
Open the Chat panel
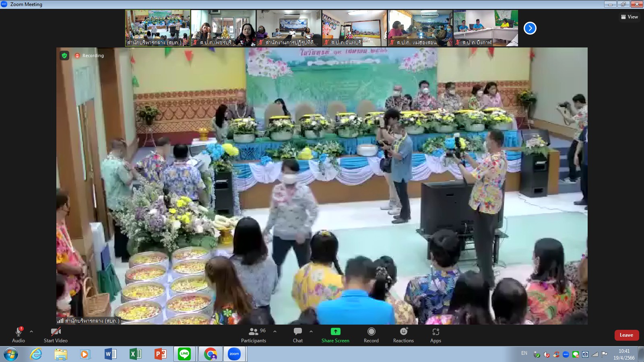[x=298, y=335]
